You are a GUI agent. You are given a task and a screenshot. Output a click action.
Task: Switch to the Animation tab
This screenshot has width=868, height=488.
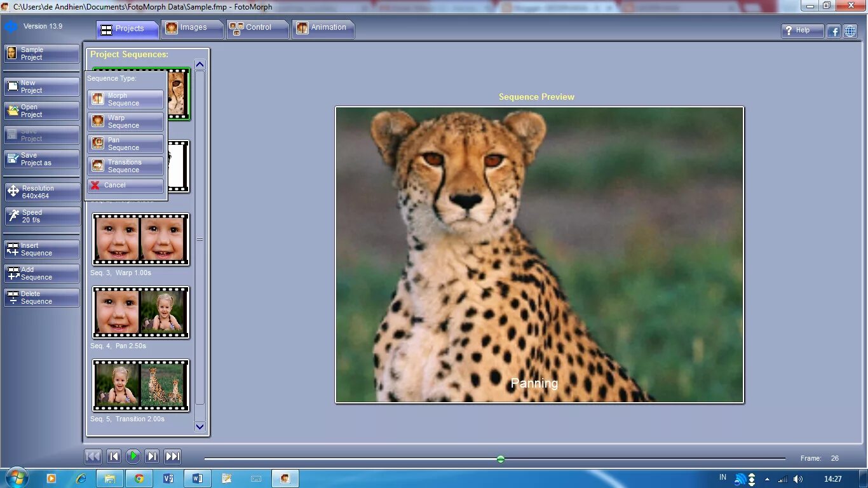pyautogui.click(x=323, y=29)
